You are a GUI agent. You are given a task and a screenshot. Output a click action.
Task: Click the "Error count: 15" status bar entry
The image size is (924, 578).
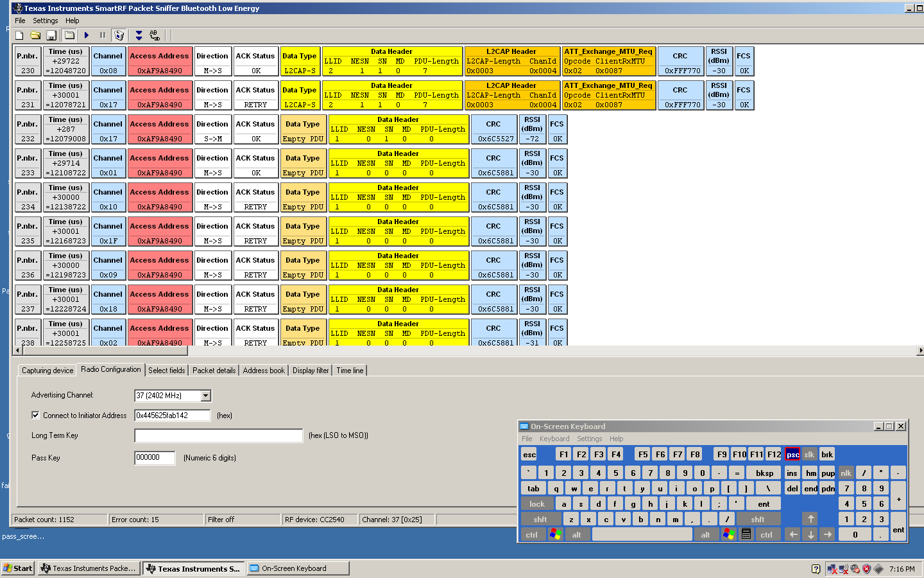(x=157, y=520)
